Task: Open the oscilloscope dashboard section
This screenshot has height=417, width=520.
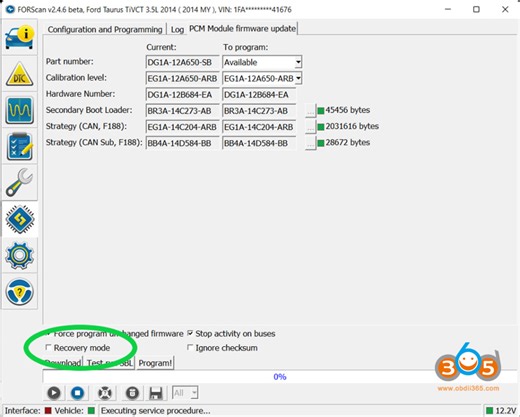Action: point(19,110)
